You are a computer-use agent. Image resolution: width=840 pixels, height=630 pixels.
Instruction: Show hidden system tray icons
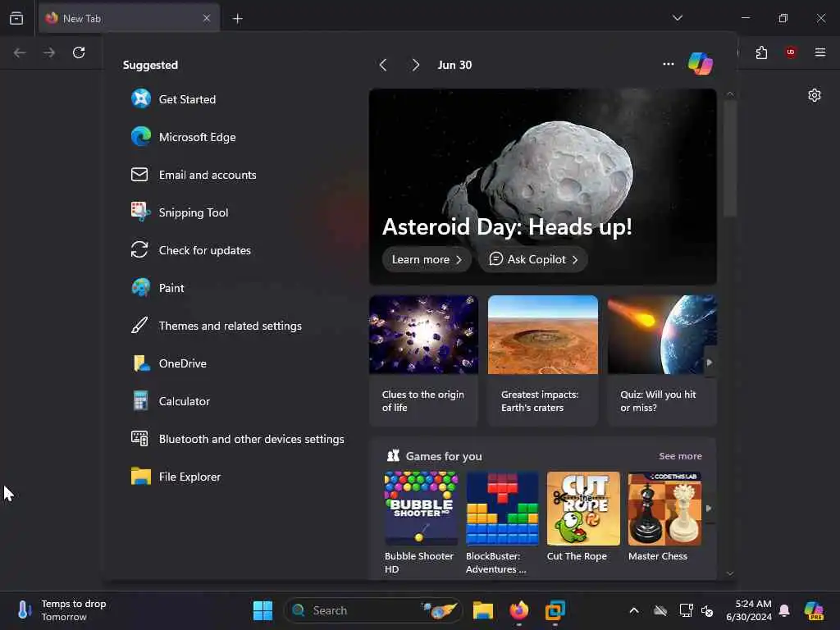point(634,610)
